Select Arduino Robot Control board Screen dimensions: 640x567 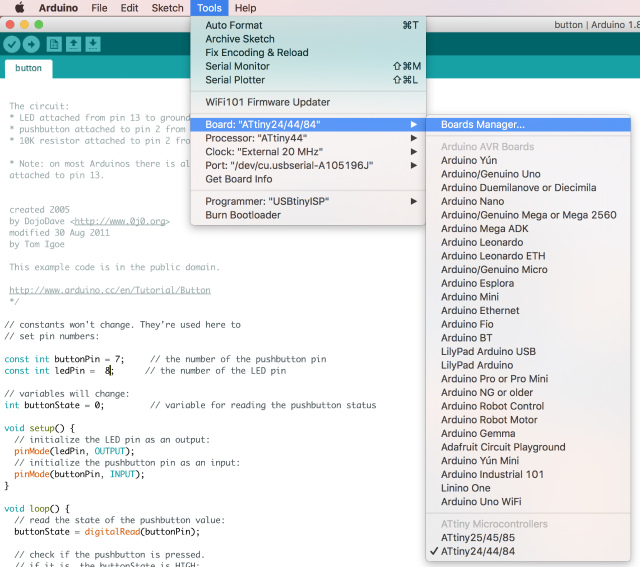pyautogui.click(x=528, y=406)
